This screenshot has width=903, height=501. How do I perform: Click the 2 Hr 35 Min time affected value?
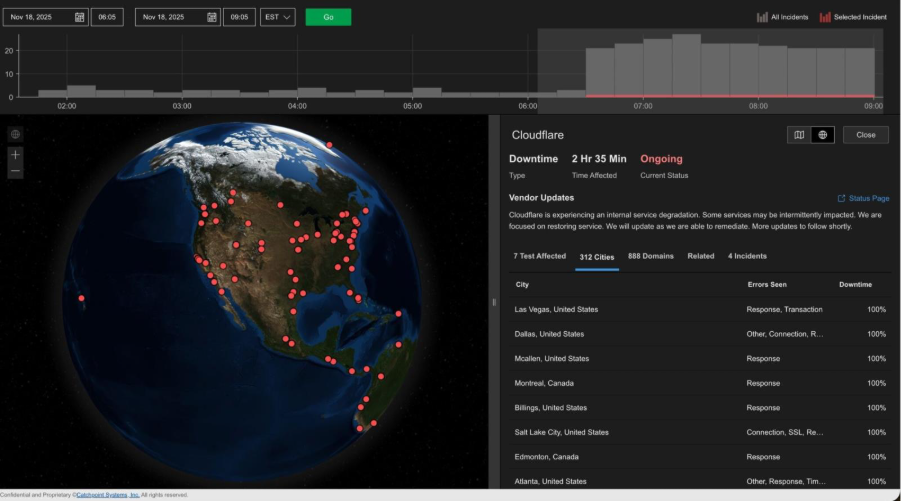pos(599,159)
